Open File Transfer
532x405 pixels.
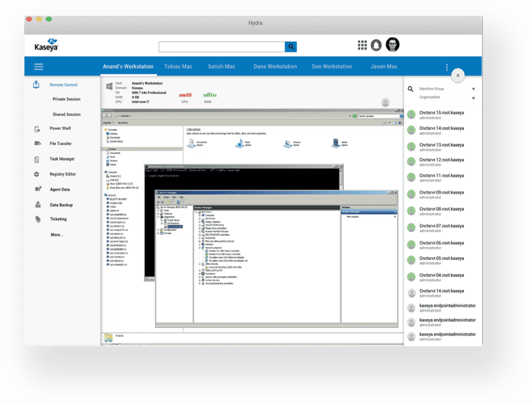pyautogui.click(x=60, y=144)
